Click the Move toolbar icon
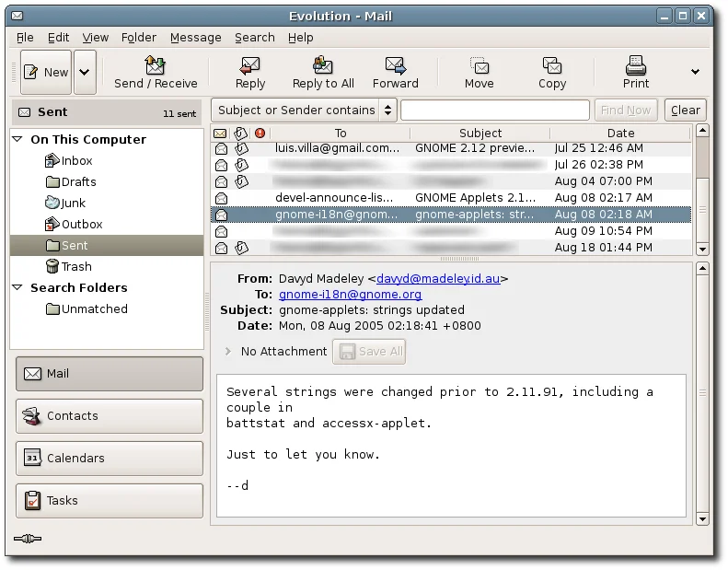This screenshot has width=728, height=570. 480,66
